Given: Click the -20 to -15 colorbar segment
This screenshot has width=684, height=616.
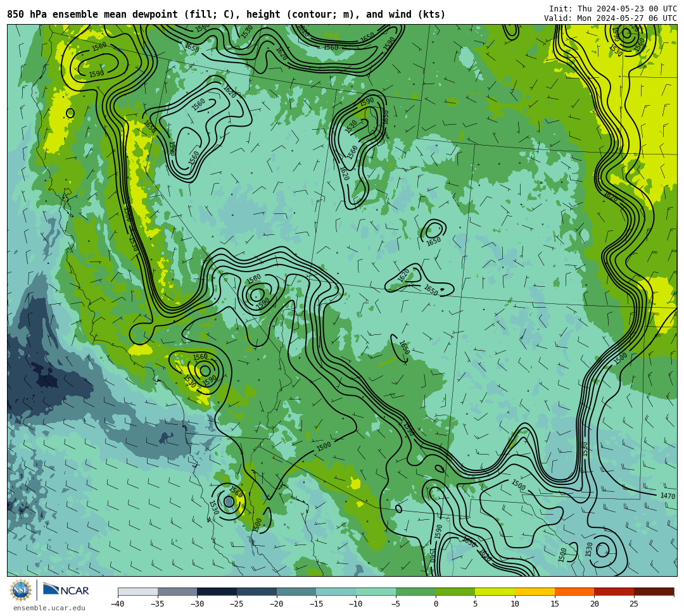Looking at the screenshot, I should (296, 591).
